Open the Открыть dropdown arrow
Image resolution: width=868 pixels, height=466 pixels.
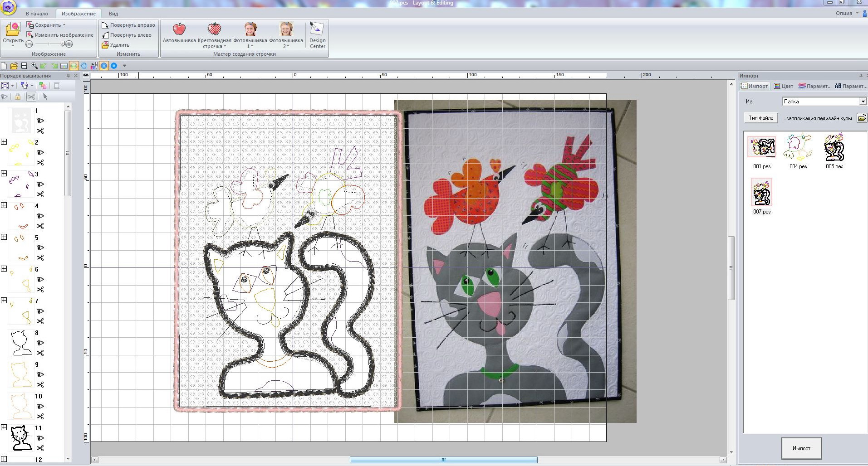pyautogui.click(x=13, y=46)
